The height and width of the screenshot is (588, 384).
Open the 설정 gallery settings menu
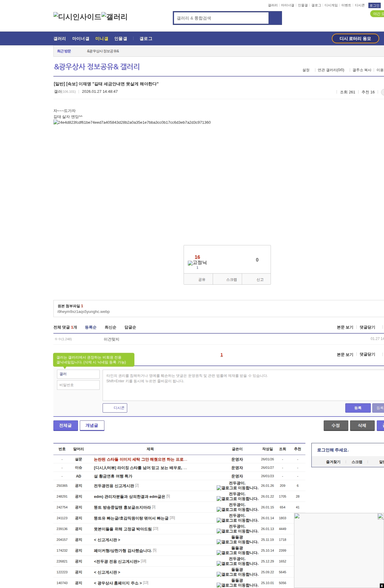tap(306, 70)
